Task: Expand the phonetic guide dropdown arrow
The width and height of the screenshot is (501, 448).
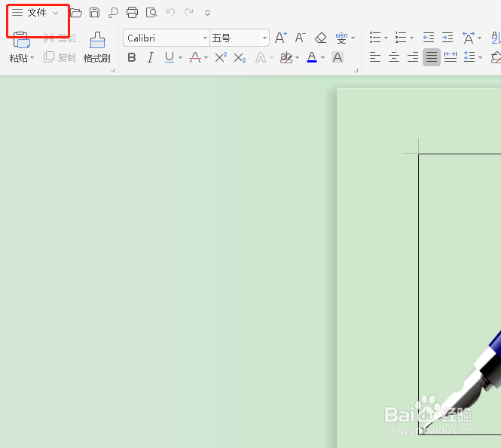Action: point(353,38)
